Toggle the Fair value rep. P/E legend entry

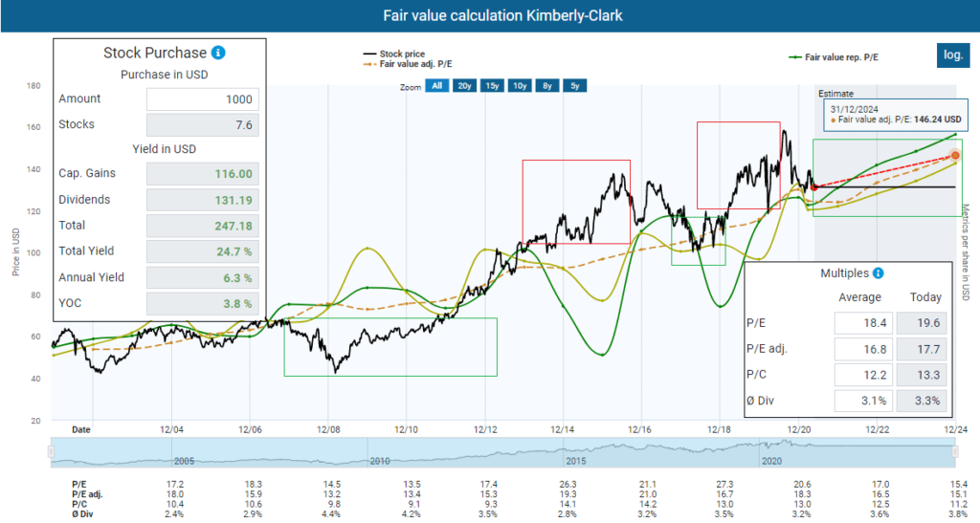click(x=834, y=56)
